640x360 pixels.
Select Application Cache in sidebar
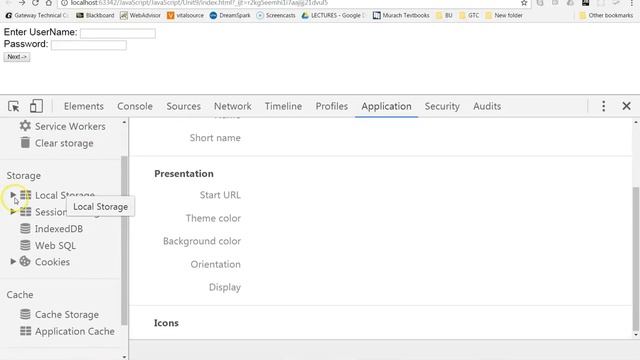75,331
